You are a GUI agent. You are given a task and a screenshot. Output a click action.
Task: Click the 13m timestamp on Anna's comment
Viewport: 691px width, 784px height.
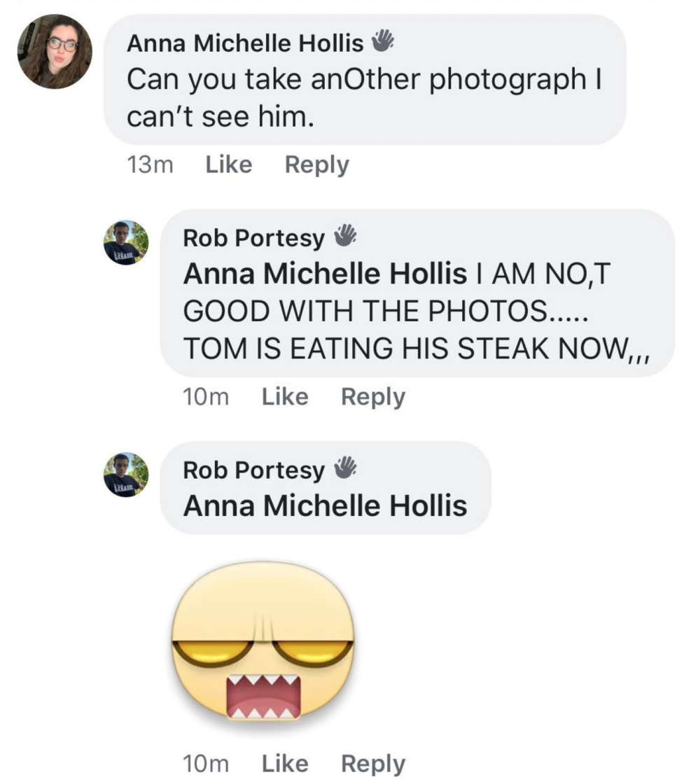151,164
